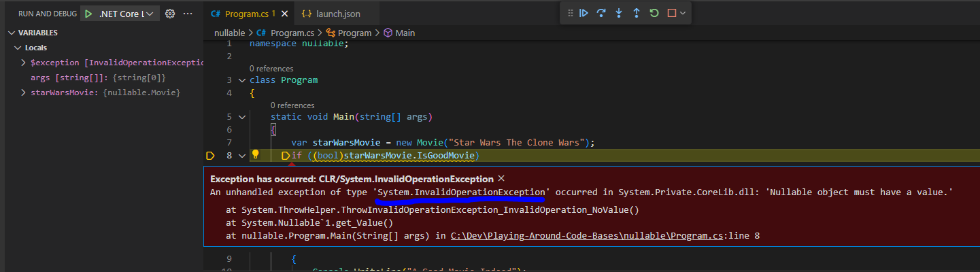Click the 'Exception has occurred' title text
The width and height of the screenshot is (980, 272).
[352, 179]
